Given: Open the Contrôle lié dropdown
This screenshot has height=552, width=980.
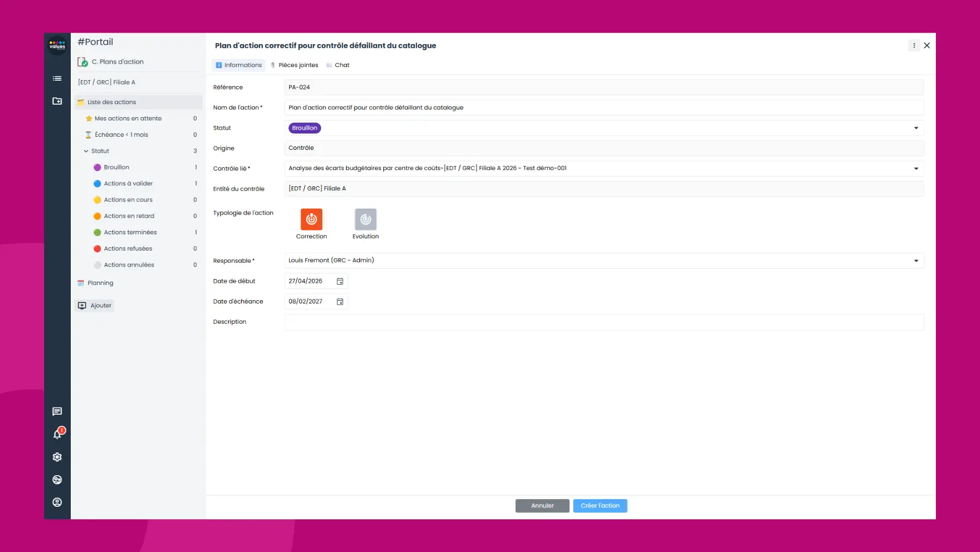Looking at the screenshot, I should tap(916, 168).
